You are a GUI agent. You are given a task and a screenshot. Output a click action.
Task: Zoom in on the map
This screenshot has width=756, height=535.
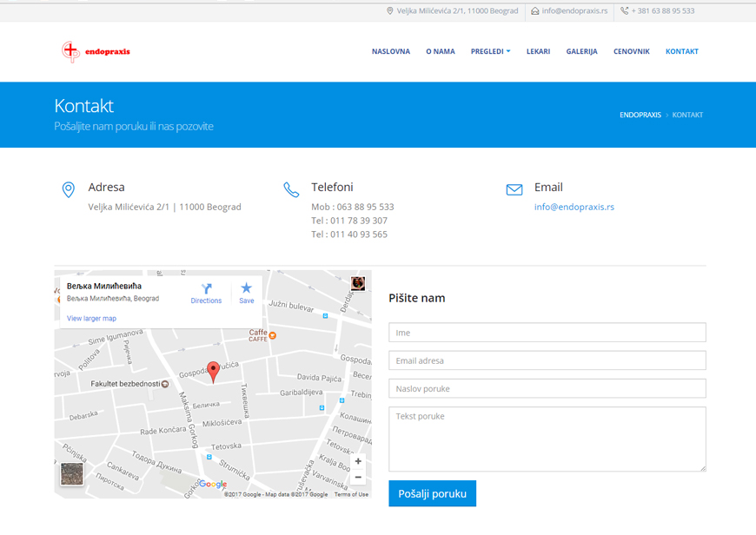click(358, 461)
